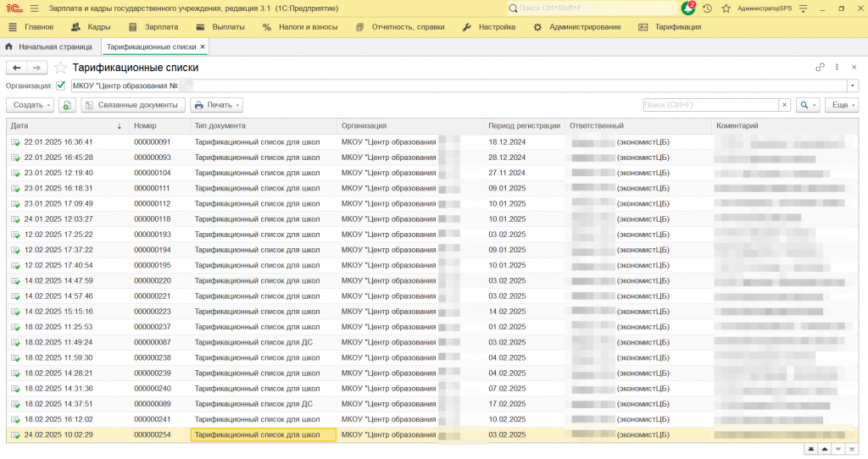This screenshot has width=868, height=459.
Task: Move up one row arrow button
Action: [824, 449]
